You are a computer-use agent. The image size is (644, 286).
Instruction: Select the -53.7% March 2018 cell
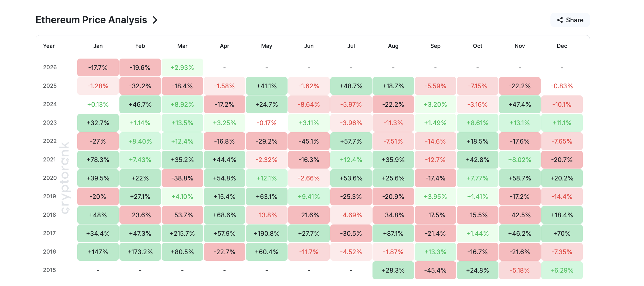(x=182, y=215)
